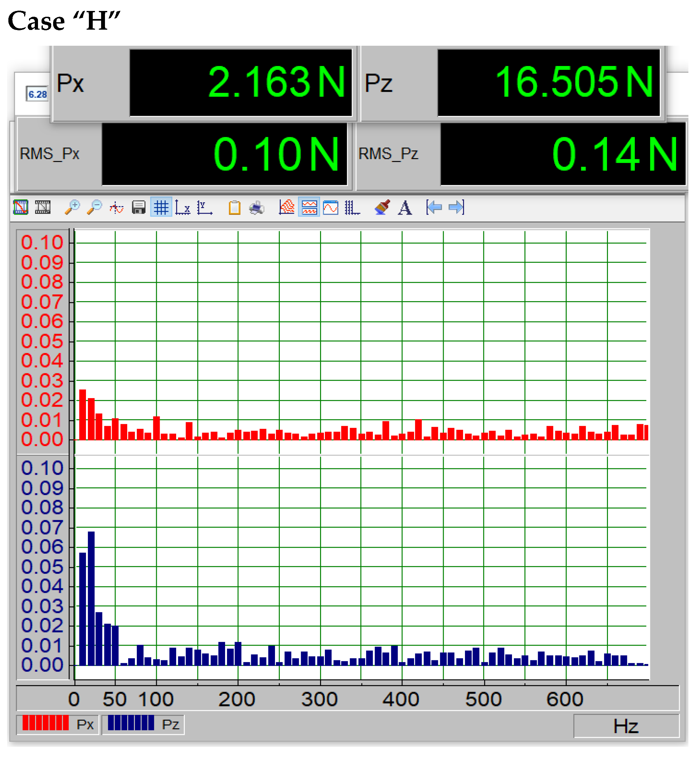Screen dimensions: 700x758
Task: Click the zoom out magnifier icon
Action: (x=94, y=208)
